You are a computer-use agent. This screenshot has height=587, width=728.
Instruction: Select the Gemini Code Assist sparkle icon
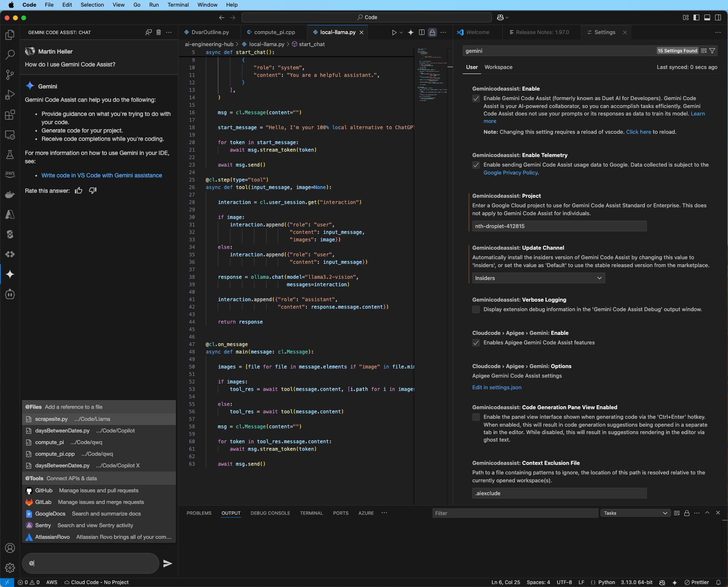click(x=10, y=274)
